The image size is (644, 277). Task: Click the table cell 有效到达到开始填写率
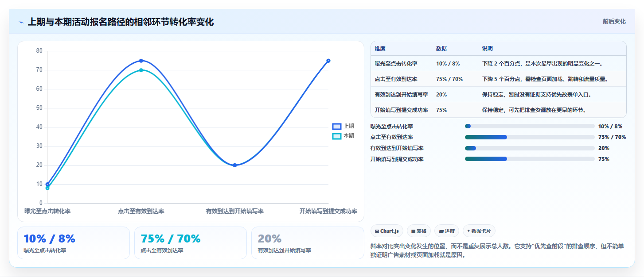pos(401,95)
